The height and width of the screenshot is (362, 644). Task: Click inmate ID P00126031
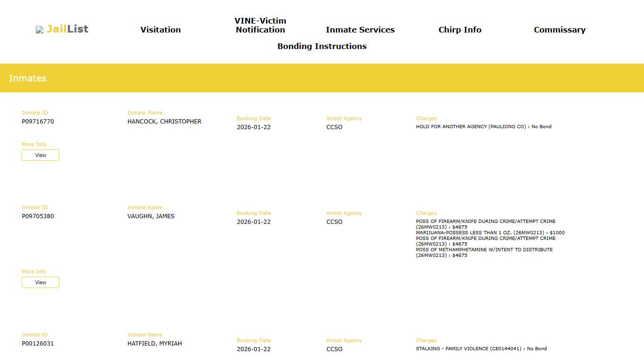coord(38,344)
